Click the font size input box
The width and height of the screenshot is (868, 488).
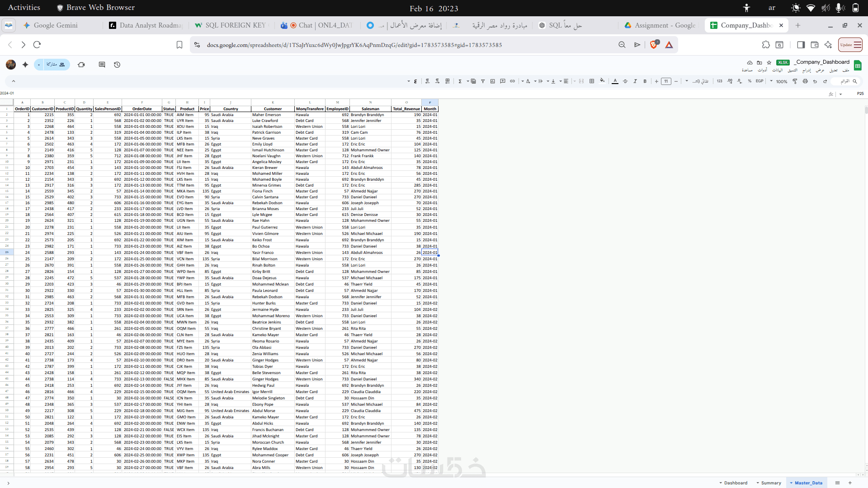(x=666, y=81)
